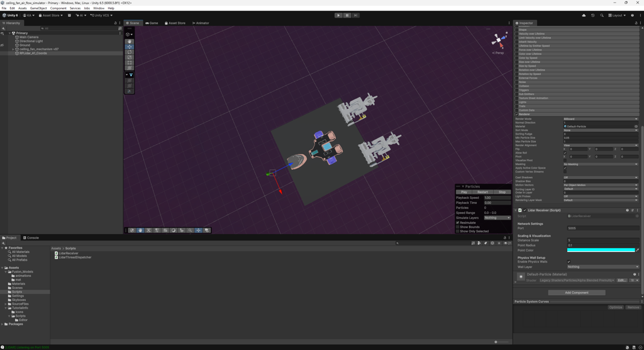The width and height of the screenshot is (644, 350).
Task: Open the cloud services icon
Action: (x=584, y=15)
